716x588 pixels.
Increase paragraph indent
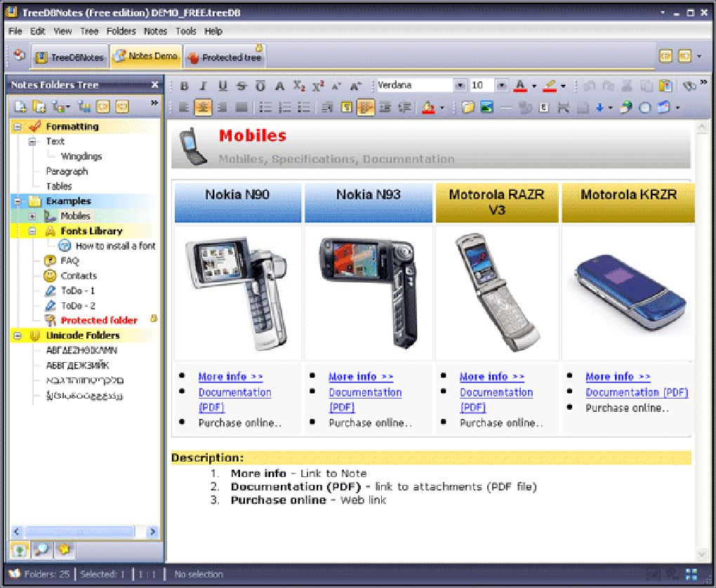tap(385, 108)
